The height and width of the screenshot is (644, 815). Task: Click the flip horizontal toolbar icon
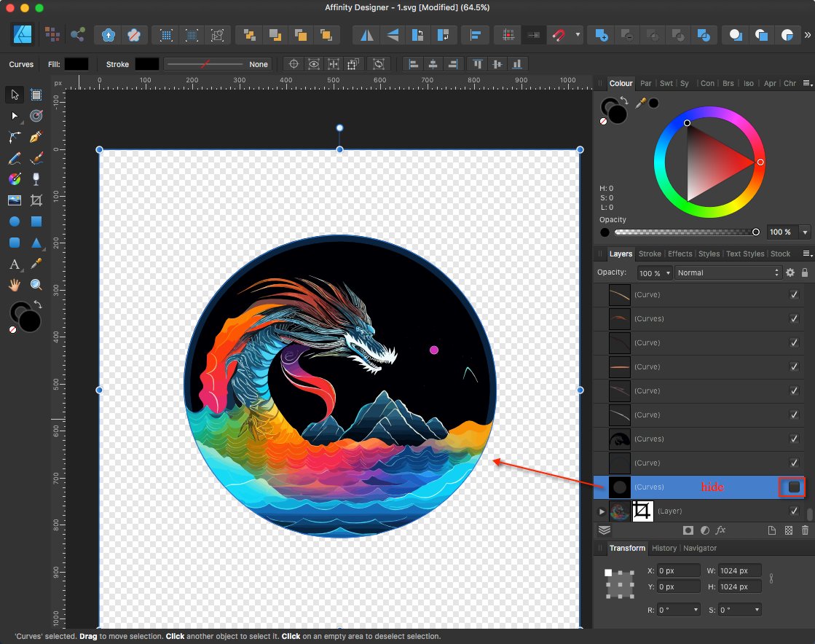366,35
